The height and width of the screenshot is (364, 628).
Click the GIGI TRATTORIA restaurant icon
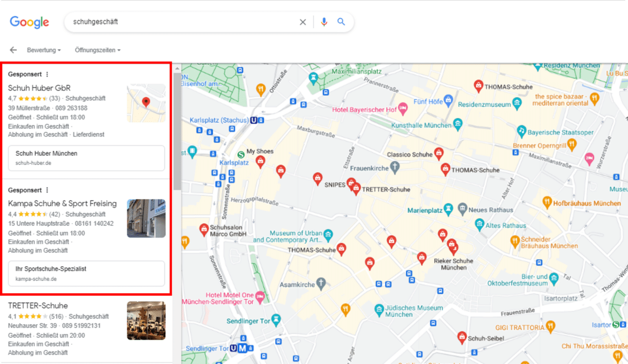click(550, 327)
